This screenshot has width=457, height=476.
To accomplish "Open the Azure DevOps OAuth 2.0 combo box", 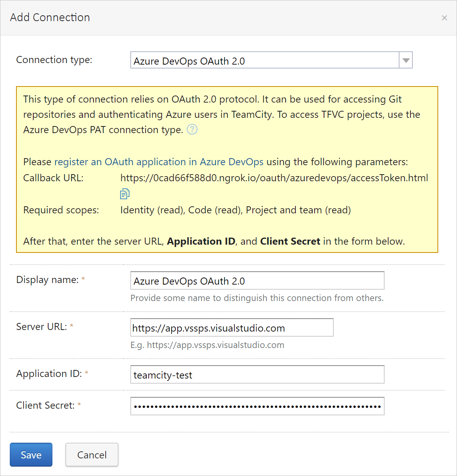I will [x=271, y=60].
